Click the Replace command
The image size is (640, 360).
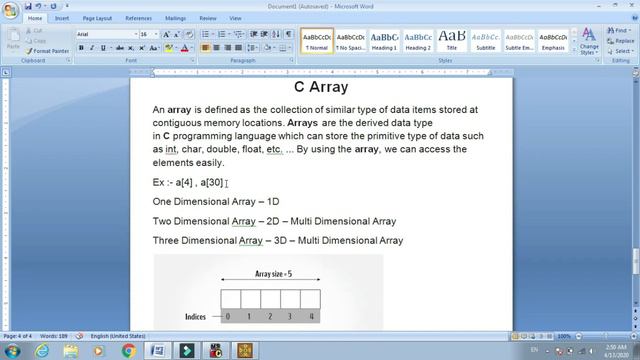coord(620,41)
